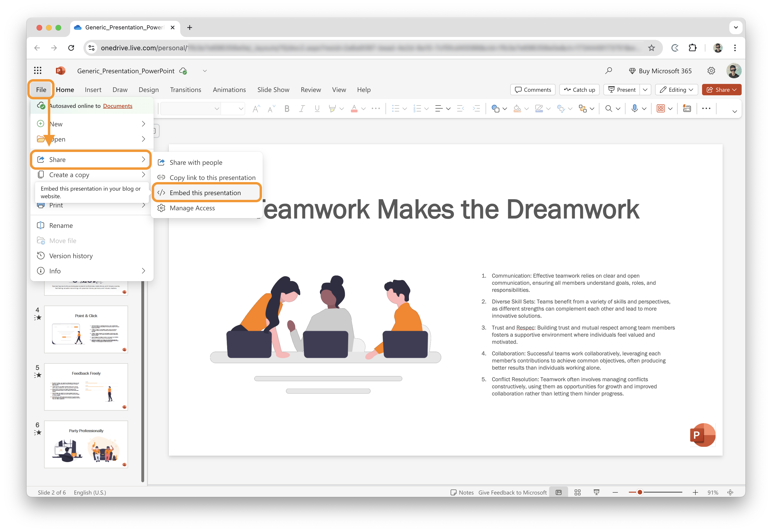Click the PowerPoint logo icon
This screenshot has width=772, height=532.
point(60,71)
